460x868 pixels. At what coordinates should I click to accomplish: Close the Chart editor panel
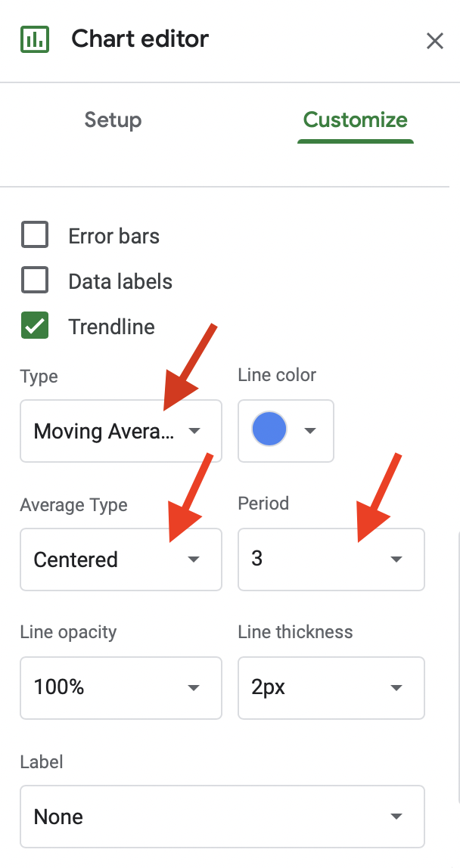434,40
